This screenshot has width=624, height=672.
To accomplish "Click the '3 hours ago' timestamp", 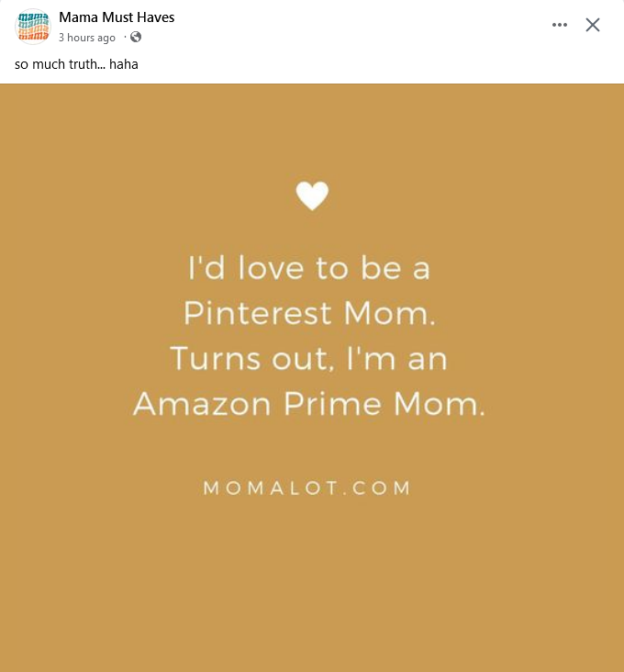I will click(87, 38).
